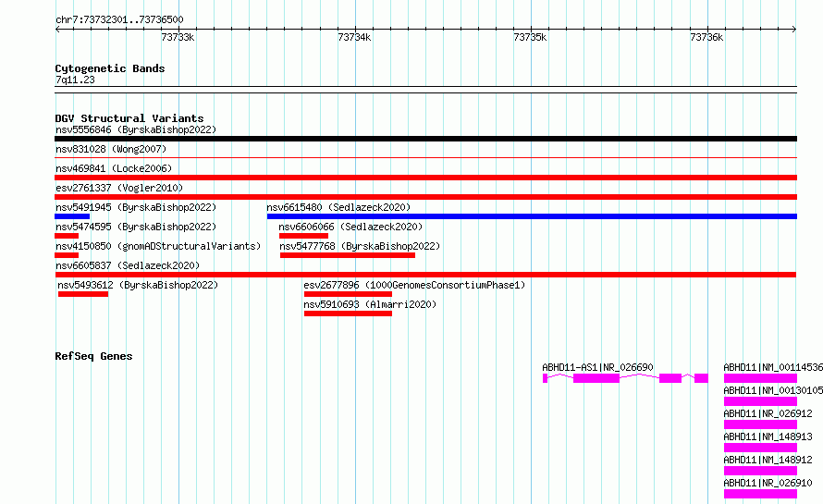Image resolution: width=823 pixels, height=504 pixels.
Task: Open variant label nsv5477768 (ByrskaBishop2022)
Action: pyautogui.click(x=360, y=246)
